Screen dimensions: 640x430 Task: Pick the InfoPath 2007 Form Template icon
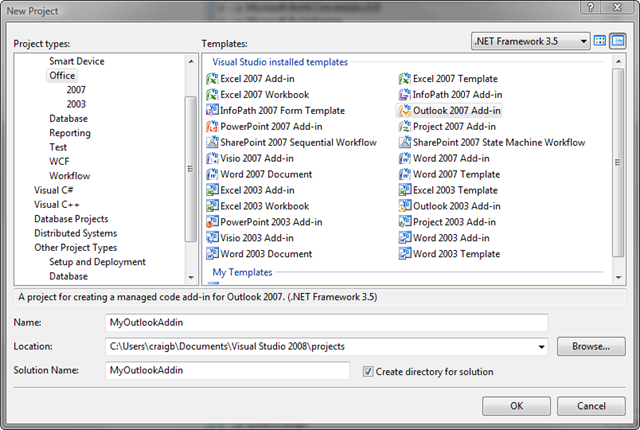[x=212, y=110]
